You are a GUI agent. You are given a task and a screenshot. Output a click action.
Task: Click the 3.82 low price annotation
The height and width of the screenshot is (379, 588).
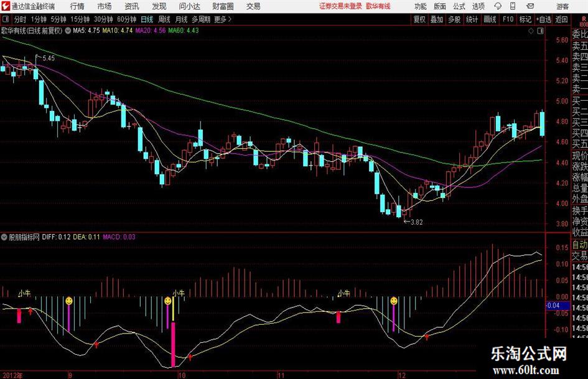416,222
